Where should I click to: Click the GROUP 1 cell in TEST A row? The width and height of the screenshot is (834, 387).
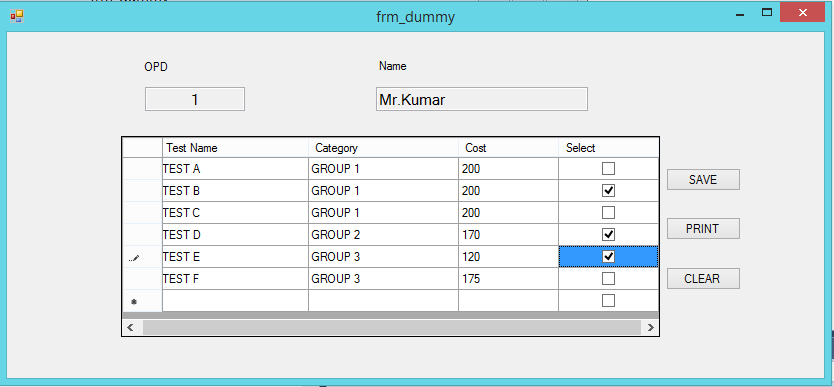pos(383,169)
